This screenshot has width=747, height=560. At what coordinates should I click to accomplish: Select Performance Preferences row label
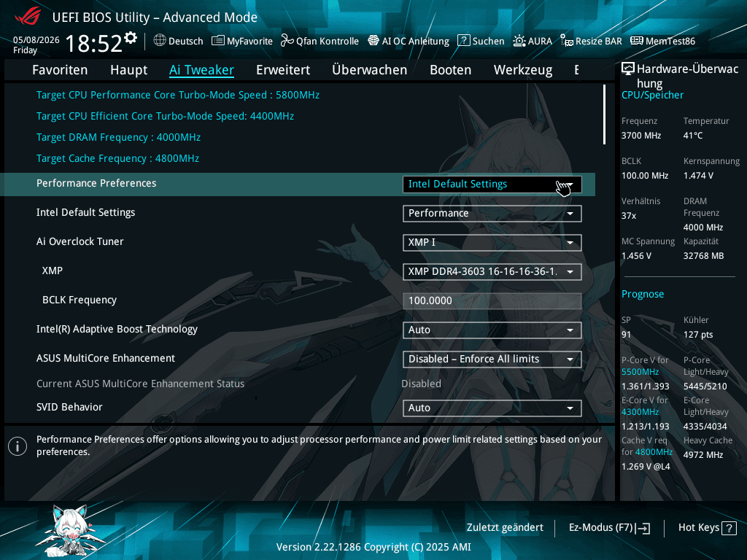[96, 183]
